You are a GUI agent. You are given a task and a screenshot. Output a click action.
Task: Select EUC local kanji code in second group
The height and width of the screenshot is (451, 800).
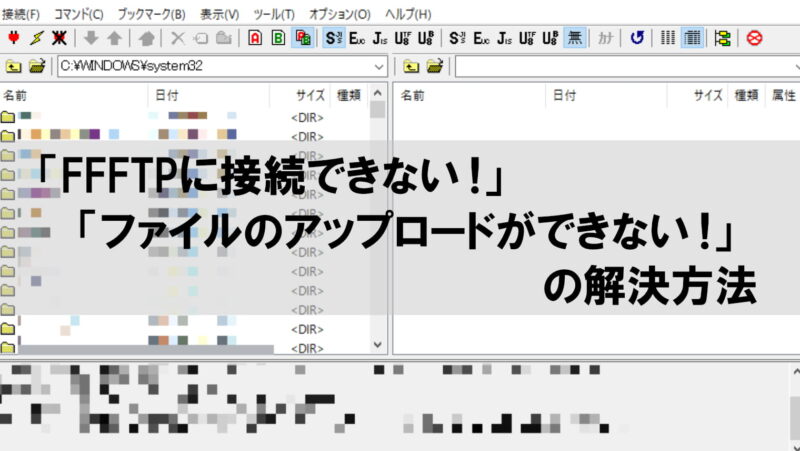coord(481,38)
